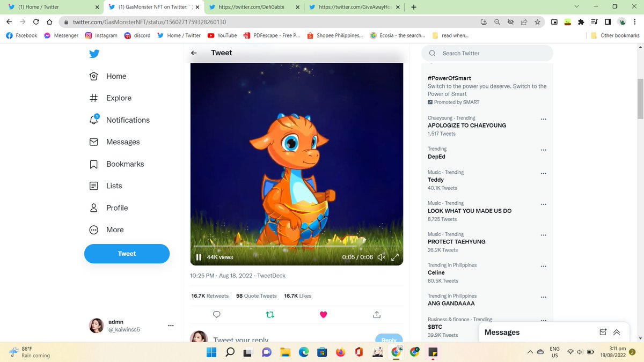The height and width of the screenshot is (362, 644).
Task: Switch to the GiveAwayHost browser tab
Action: [355, 7]
